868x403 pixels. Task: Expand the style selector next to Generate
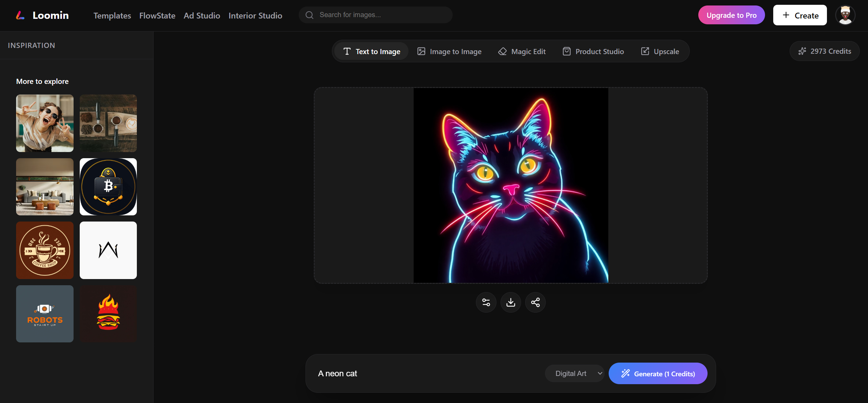pyautogui.click(x=574, y=373)
